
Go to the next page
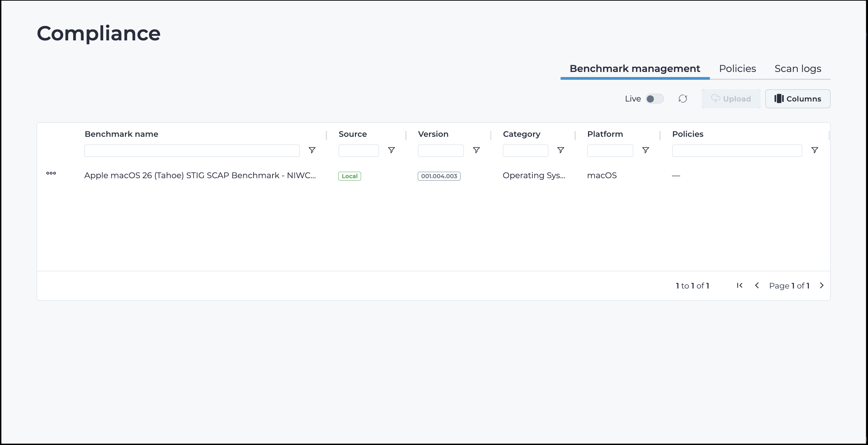pos(822,285)
